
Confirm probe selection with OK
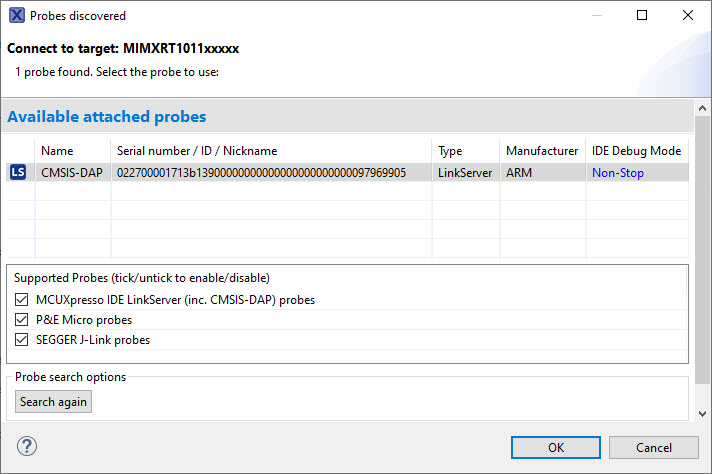(555, 447)
